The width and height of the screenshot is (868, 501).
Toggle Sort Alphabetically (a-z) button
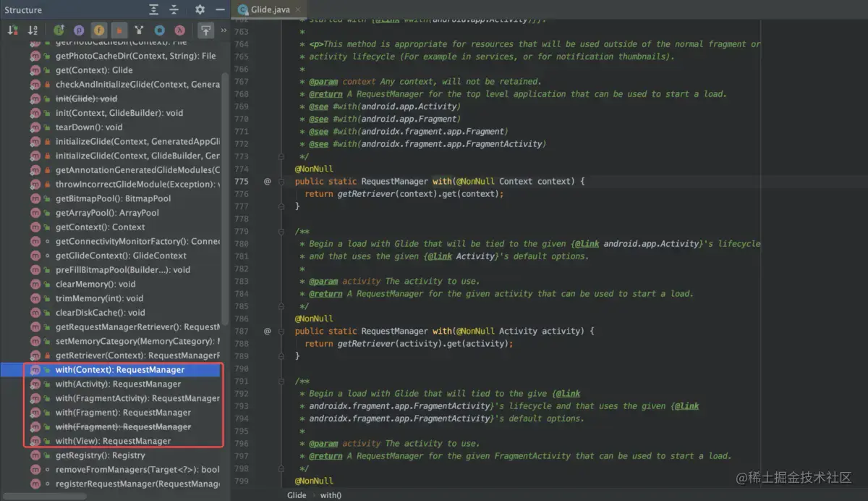coord(33,30)
